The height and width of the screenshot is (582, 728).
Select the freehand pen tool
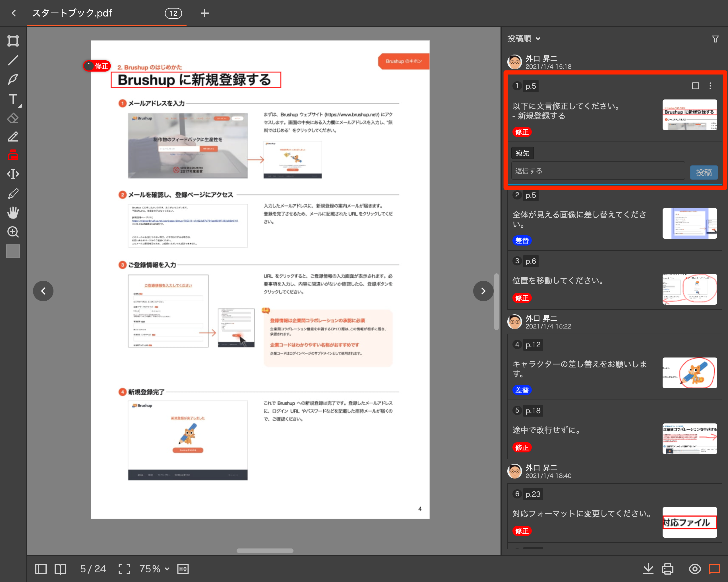pos(13,80)
